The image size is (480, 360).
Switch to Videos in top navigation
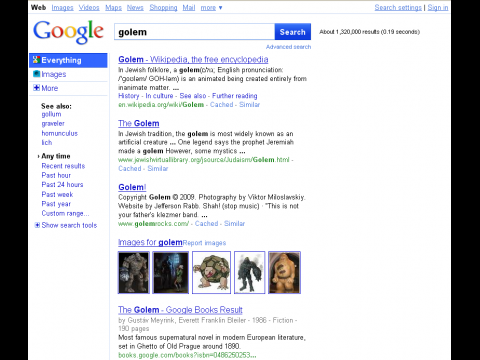tap(89, 7)
